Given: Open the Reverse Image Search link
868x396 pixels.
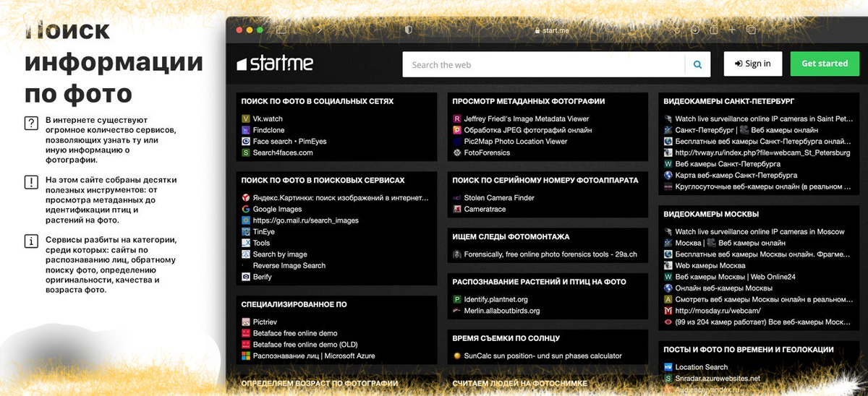Looking at the screenshot, I should pyautogui.click(x=289, y=265).
